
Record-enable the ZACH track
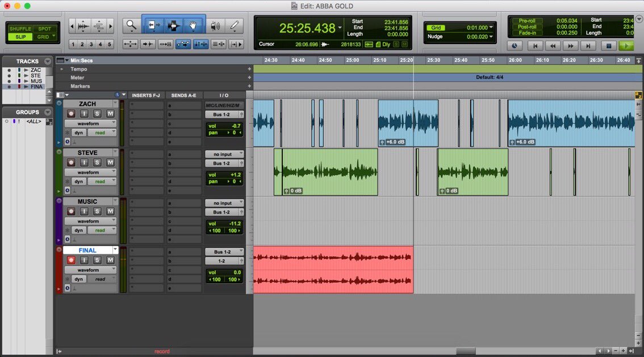71,114
